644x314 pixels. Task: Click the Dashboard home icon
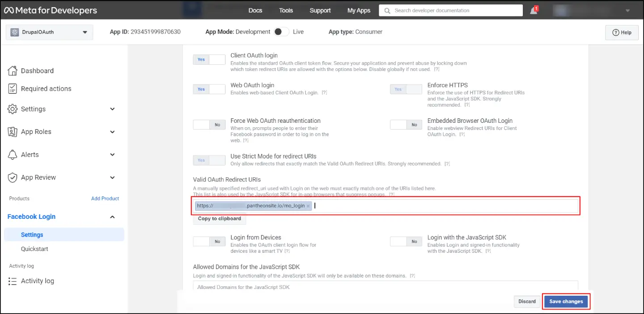point(13,71)
